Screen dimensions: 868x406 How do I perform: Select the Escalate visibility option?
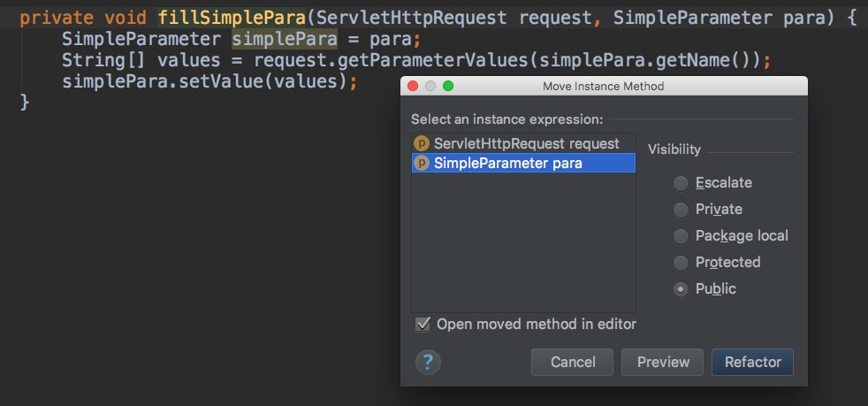[x=681, y=183]
